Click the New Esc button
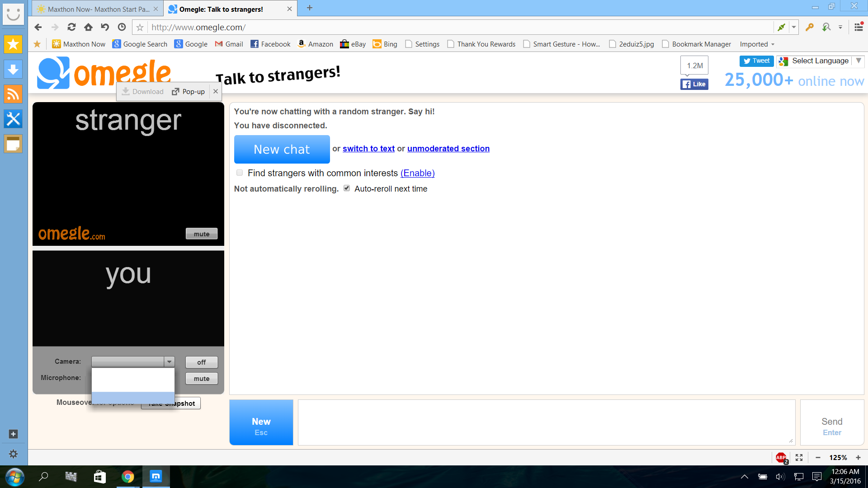The width and height of the screenshot is (868, 488). [x=261, y=422]
